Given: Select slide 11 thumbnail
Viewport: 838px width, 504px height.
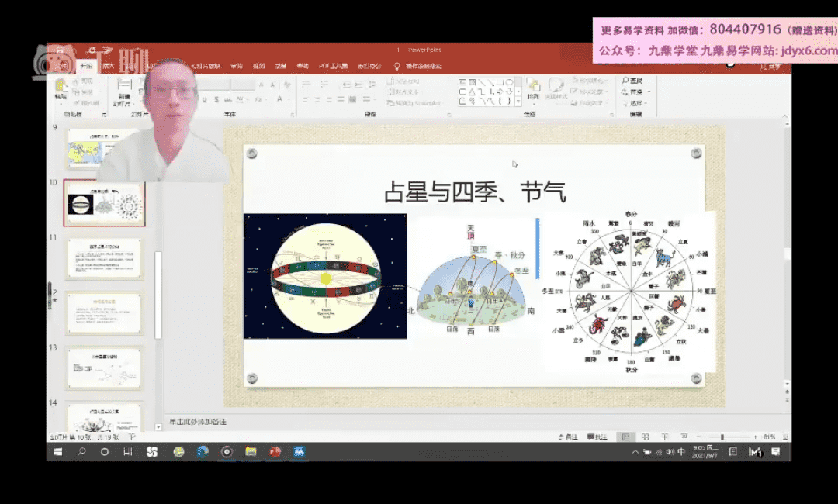Looking at the screenshot, I should click(x=104, y=258).
